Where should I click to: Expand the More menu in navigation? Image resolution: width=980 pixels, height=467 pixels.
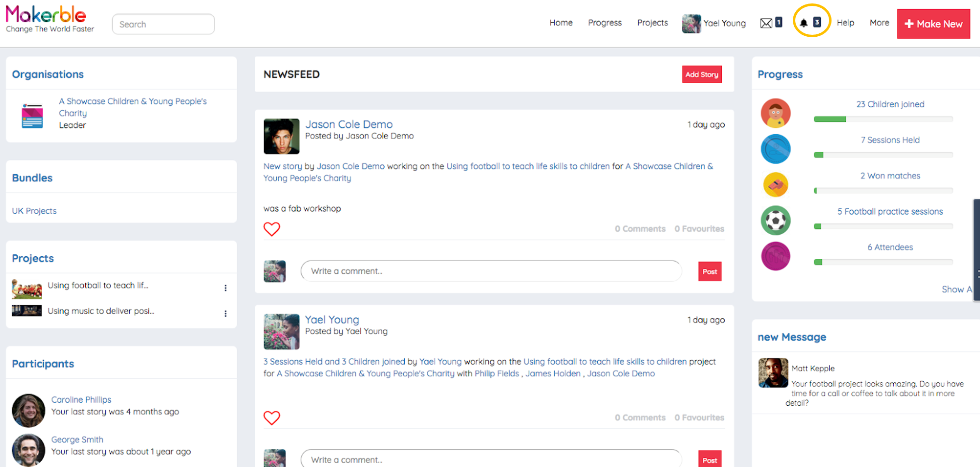coord(879,23)
